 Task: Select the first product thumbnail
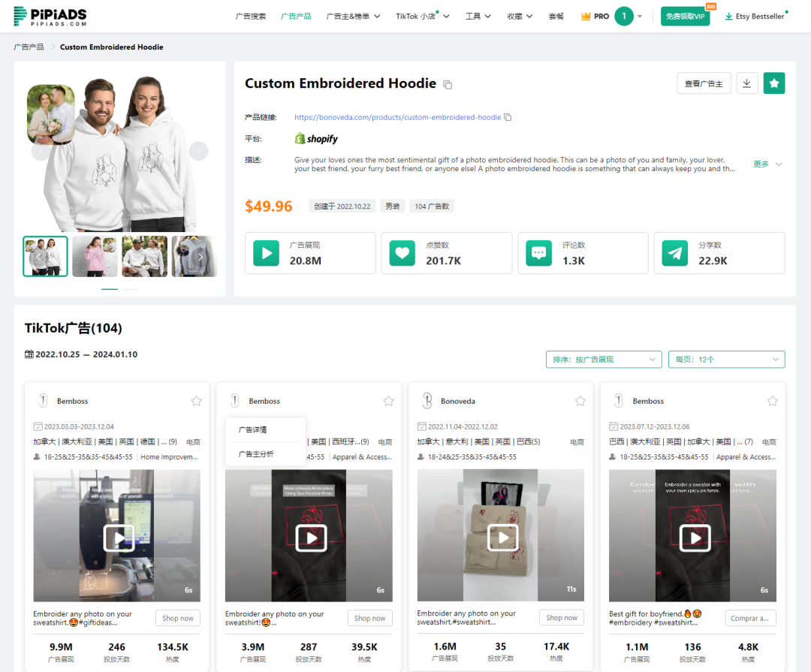(46, 256)
